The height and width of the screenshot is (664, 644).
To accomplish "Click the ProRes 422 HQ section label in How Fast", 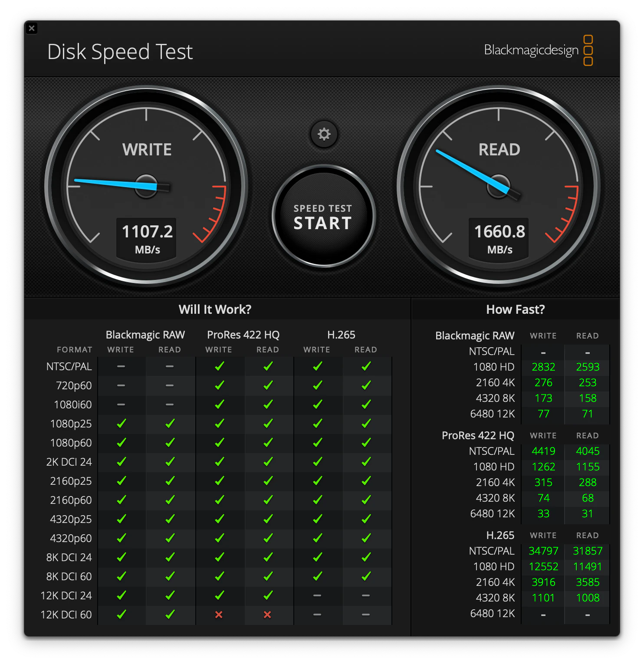I will pyautogui.click(x=478, y=436).
